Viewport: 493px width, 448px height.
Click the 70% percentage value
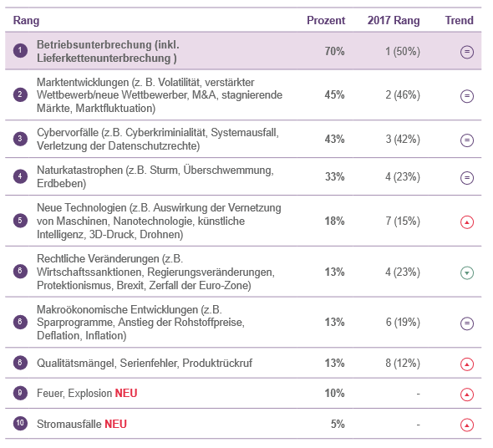click(334, 51)
